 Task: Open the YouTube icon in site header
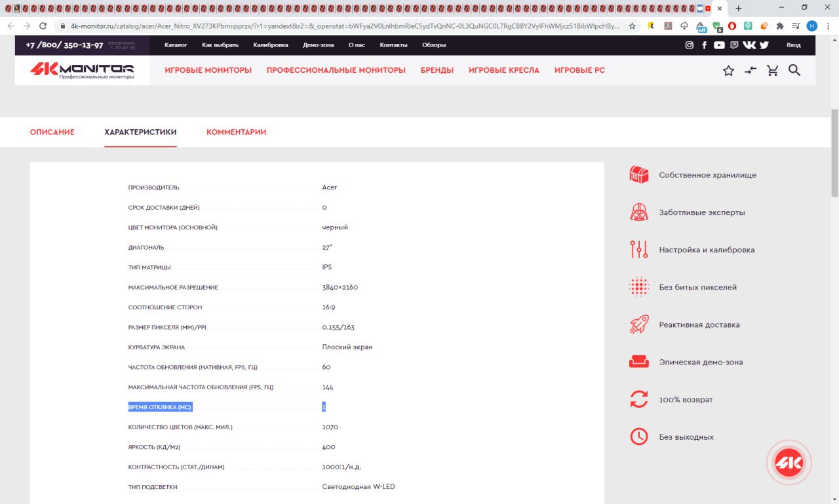719,45
